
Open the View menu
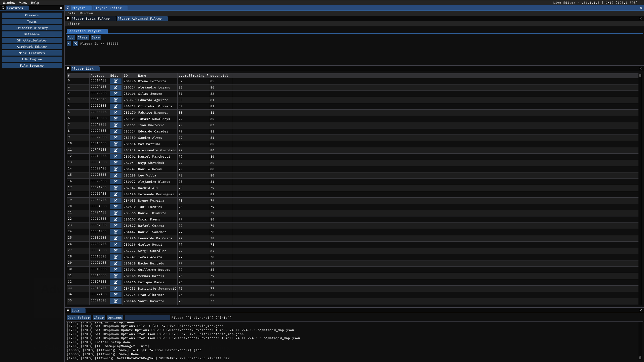coord(23,3)
